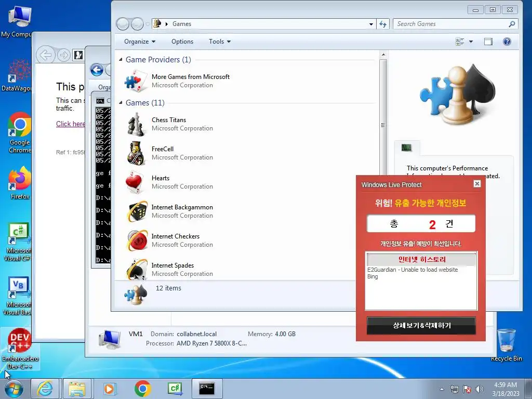Click the Games breadcrumb arrow

pyautogui.click(x=167, y=24)
